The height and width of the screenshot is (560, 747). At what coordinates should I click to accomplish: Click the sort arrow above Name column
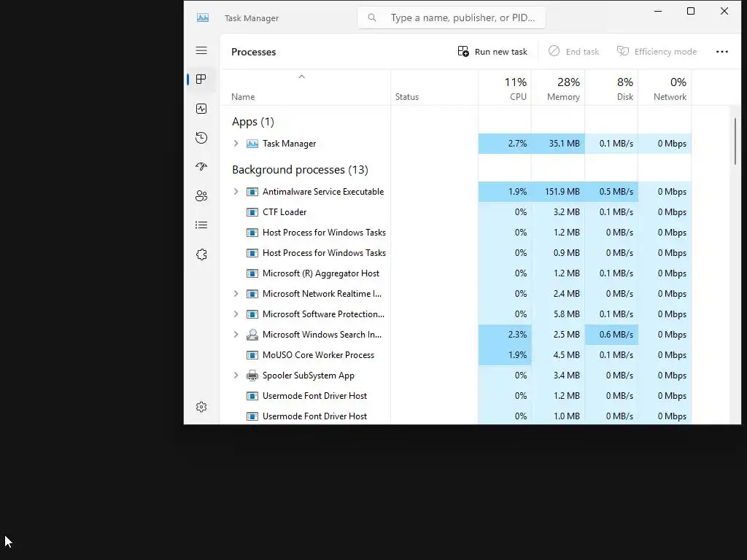click(x=301, y=77)
